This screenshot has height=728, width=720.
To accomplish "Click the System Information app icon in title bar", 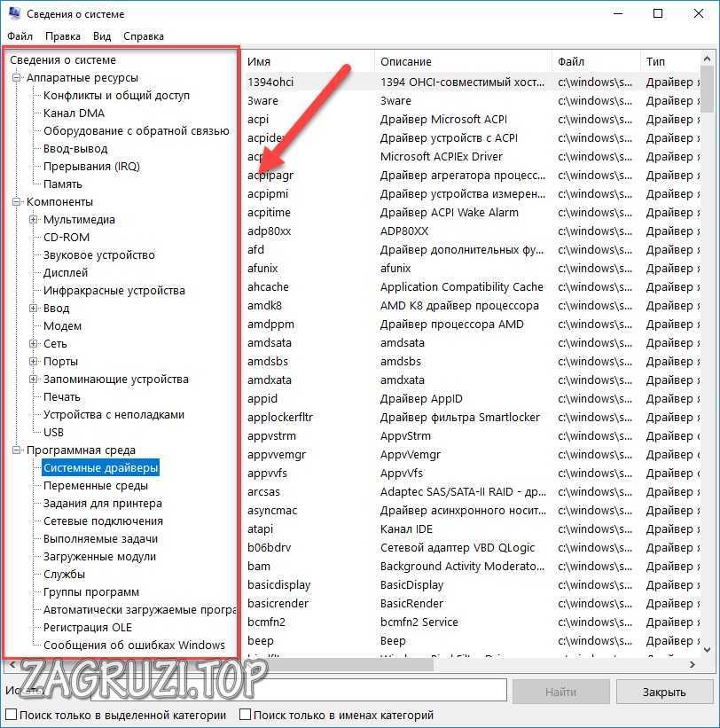I will [14, 14].
